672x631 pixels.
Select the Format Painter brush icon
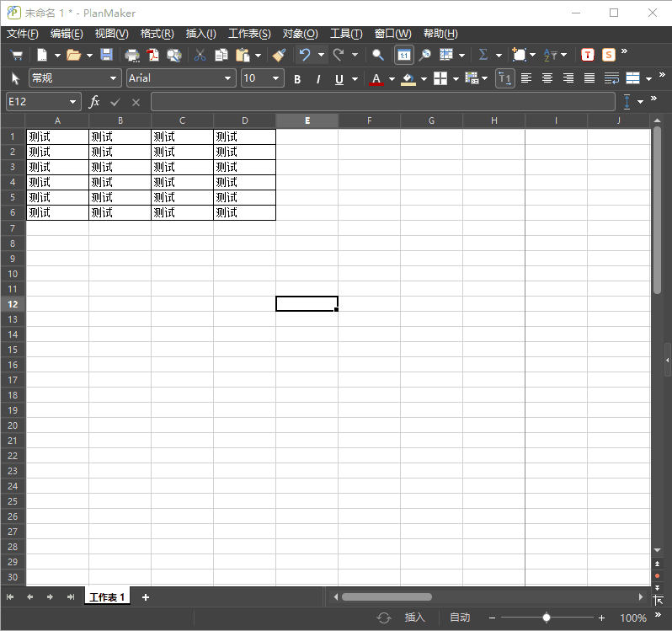click(x=279, y=55)
